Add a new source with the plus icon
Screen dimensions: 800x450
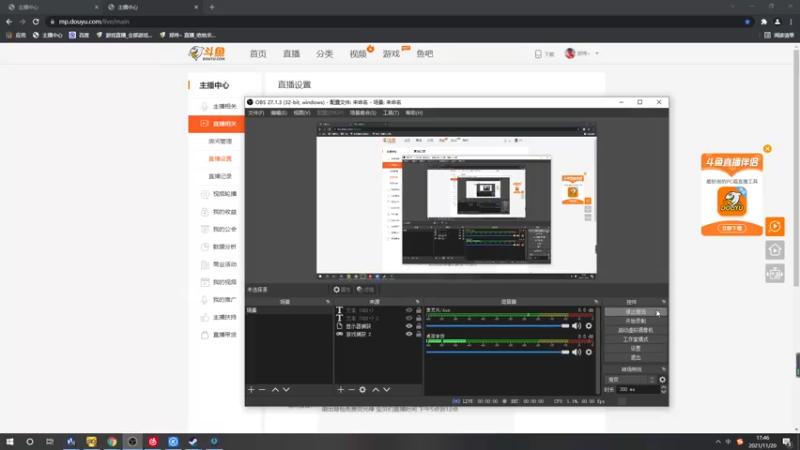(x=340, y=390)
